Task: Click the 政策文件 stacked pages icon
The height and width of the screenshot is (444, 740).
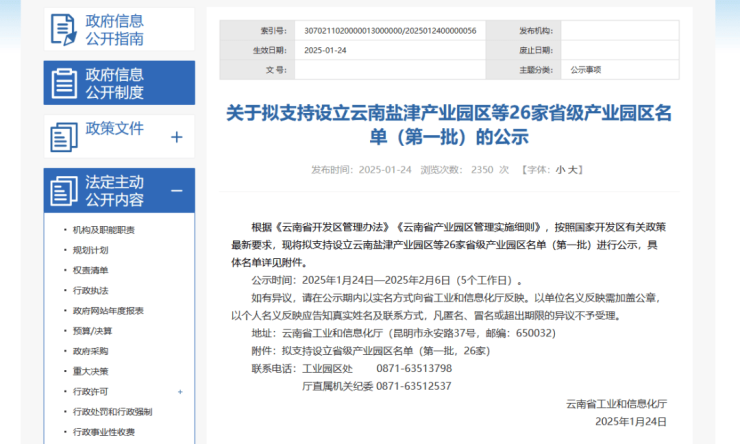Action: click(64, 136)
